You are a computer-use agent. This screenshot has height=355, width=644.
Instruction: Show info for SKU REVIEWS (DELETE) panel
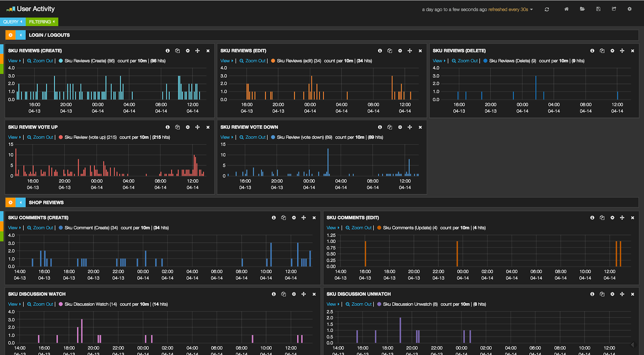point(592,51)
